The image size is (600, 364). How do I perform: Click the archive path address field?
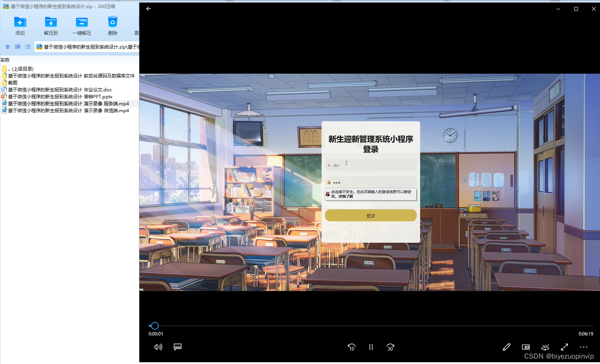(87, 47)
